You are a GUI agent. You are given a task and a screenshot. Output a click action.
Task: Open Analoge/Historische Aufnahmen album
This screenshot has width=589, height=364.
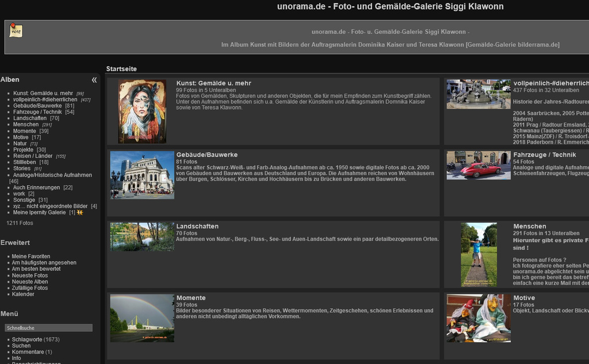pos(52,175)
